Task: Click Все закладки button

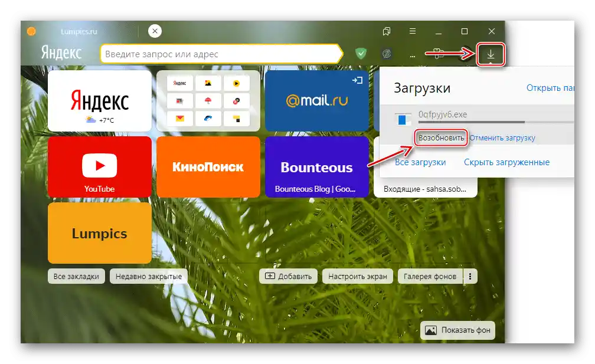Action: pyautogui.click(x=76, y=277)
